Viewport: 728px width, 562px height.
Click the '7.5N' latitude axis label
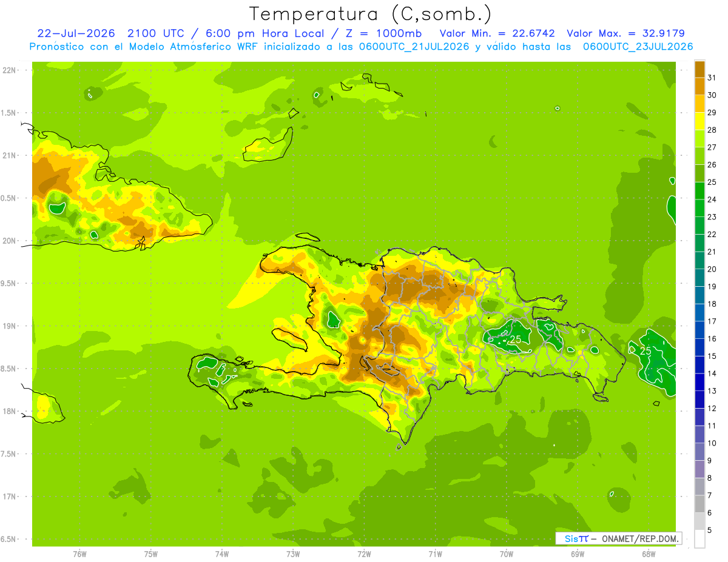(9, 454)
